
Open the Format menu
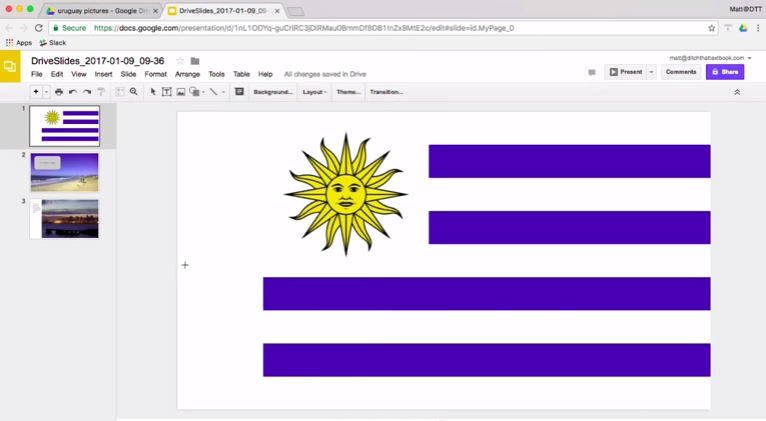(156, 74)
